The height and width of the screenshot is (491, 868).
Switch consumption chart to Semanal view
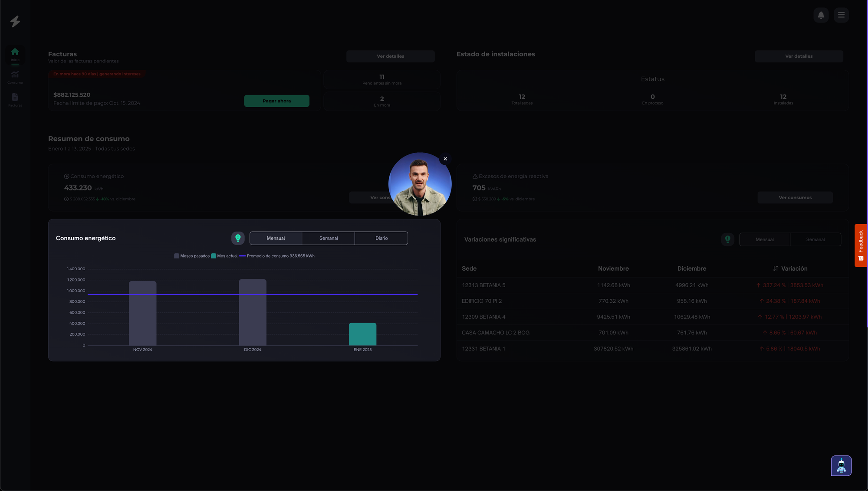329,238
